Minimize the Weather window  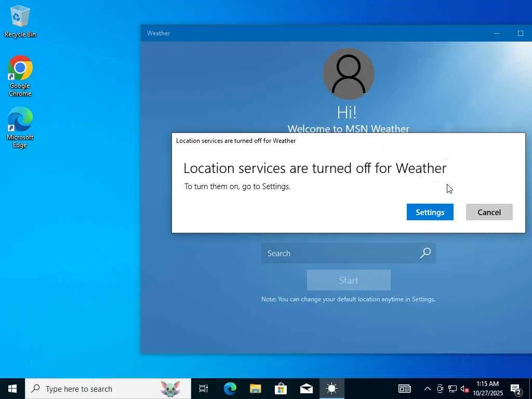496,33
